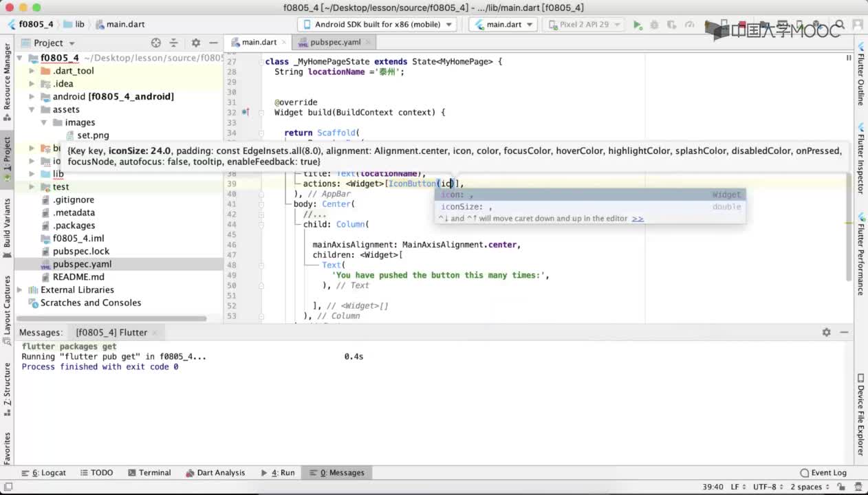
Task: Toggle the 1: Project side tab
Action: point(7,158)
